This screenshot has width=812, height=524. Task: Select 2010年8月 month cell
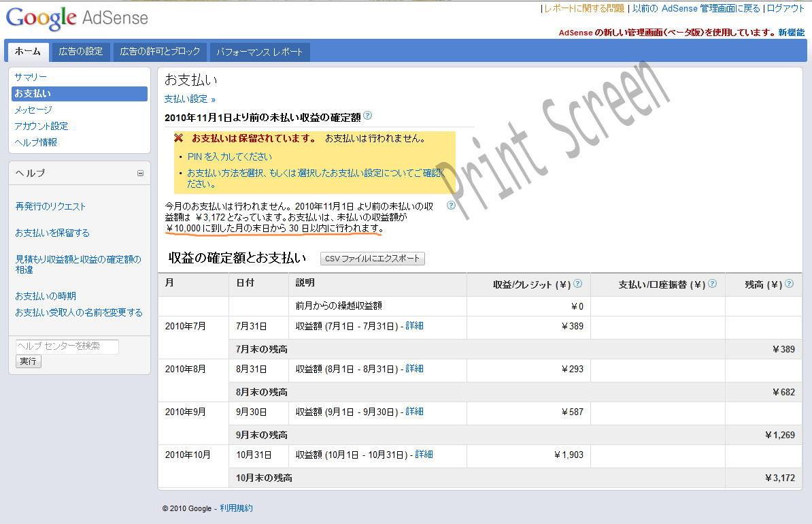coord(186,369)
